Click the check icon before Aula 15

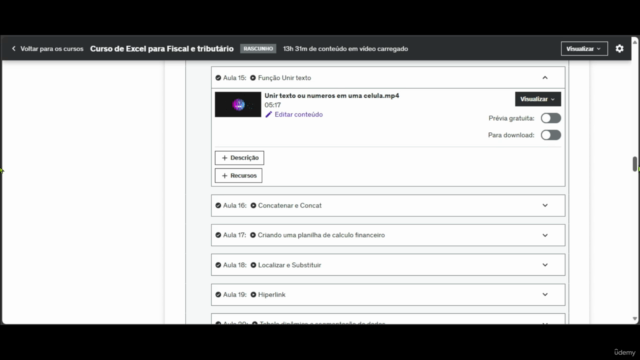tap(218, 78)
